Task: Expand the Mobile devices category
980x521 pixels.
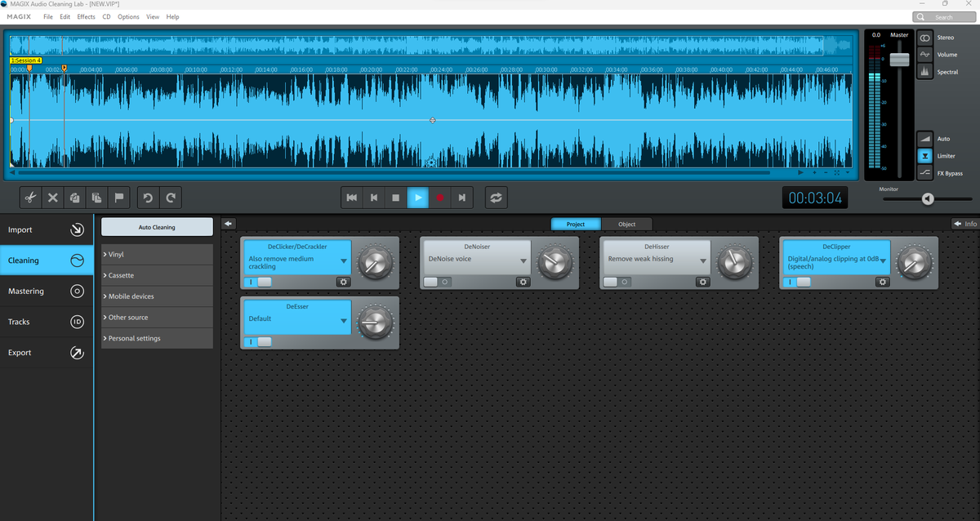Action: [157, 296]
